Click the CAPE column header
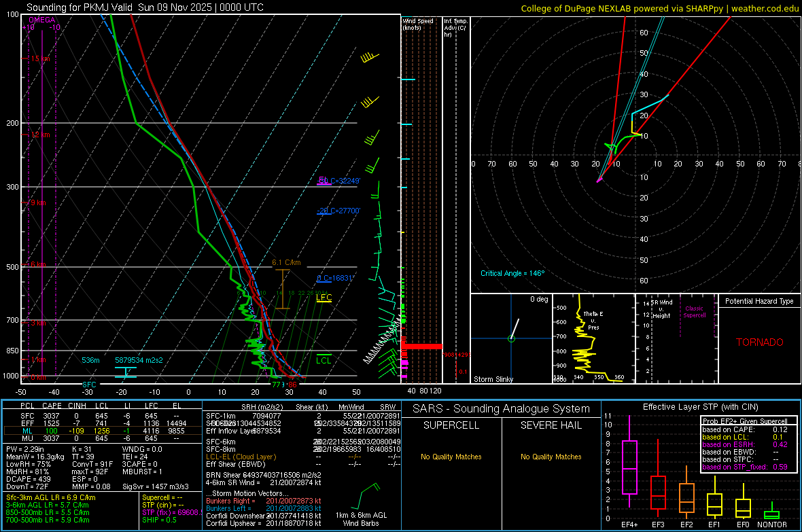This screenshot has width=802, height=532. 52,406
